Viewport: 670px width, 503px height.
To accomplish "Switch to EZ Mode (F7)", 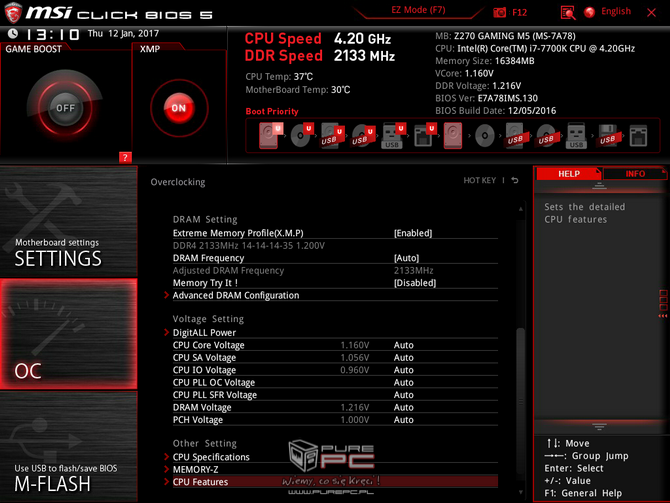I will (x=418, y=10).
